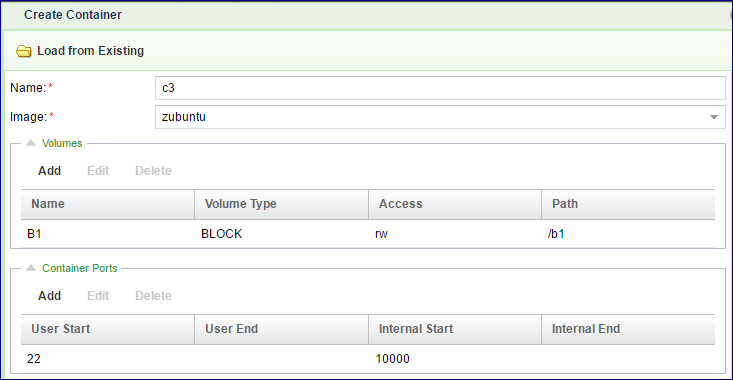Click Edit in Volumes section

98,171
